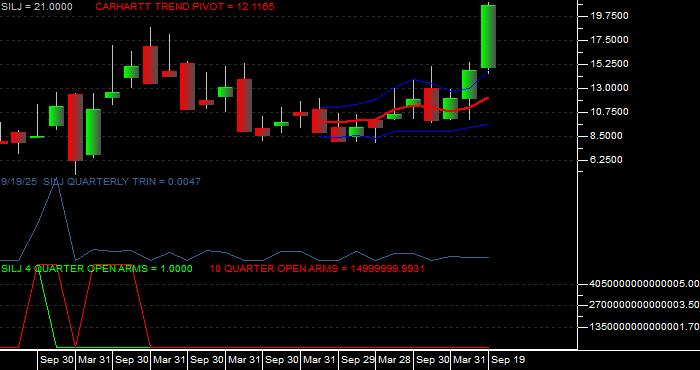Select the 10.7500 price axis value
Image resolution: width=700 pixels, height=370 pixels.
(x=609, y=112)
